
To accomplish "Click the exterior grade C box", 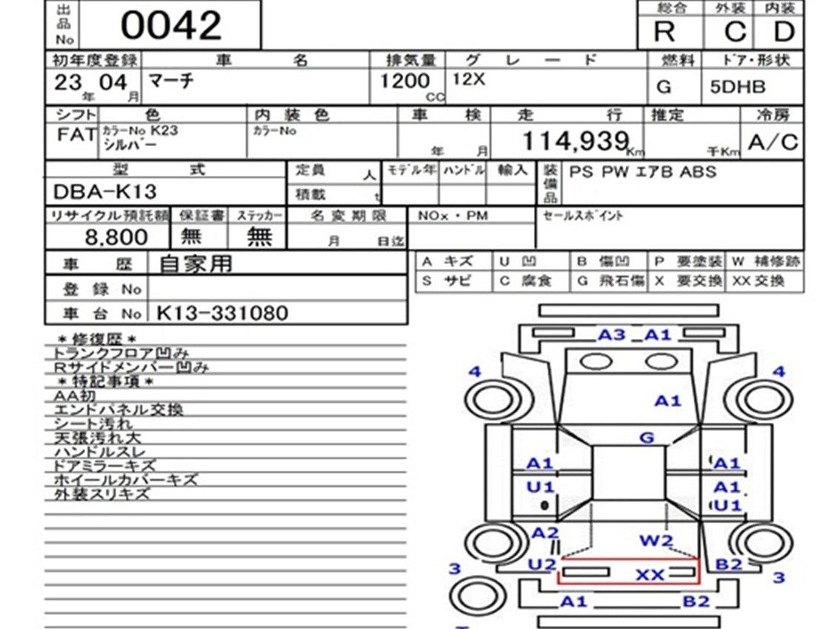I will pos(734,32).
